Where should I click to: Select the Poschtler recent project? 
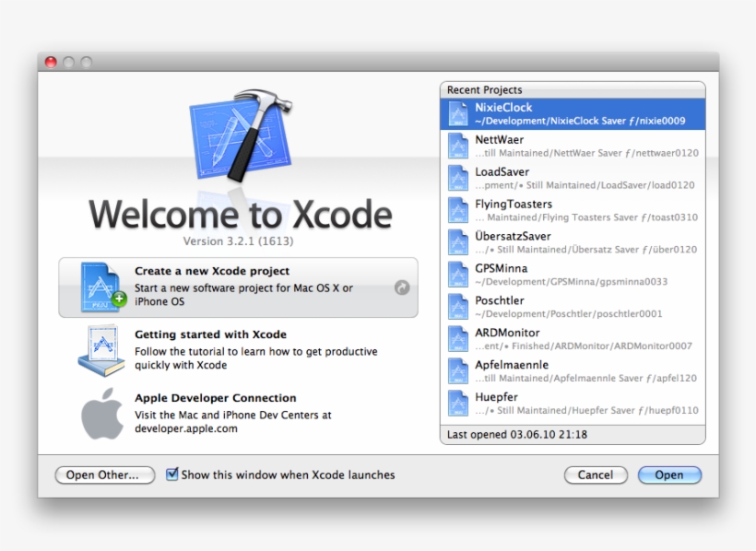tap(573, 307)
